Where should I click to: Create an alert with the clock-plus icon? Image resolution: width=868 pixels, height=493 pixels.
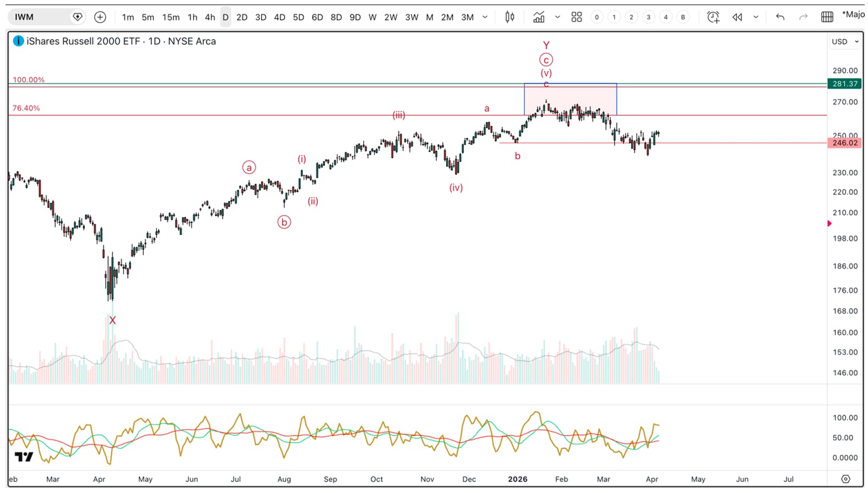click(713, 17)
